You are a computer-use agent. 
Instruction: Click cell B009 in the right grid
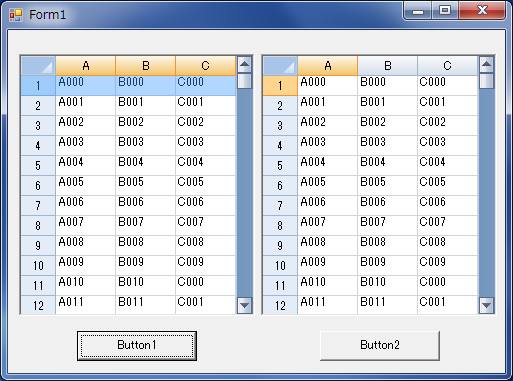coord(387,266)
